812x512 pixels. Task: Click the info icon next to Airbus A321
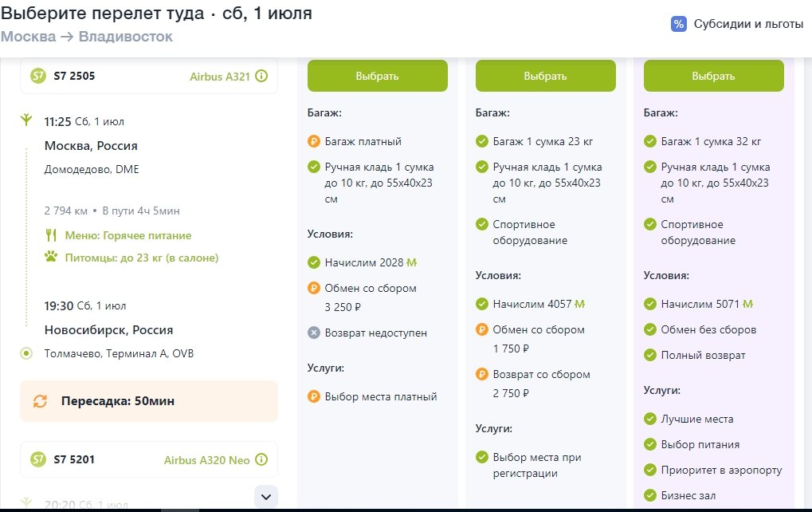point(261,77)
